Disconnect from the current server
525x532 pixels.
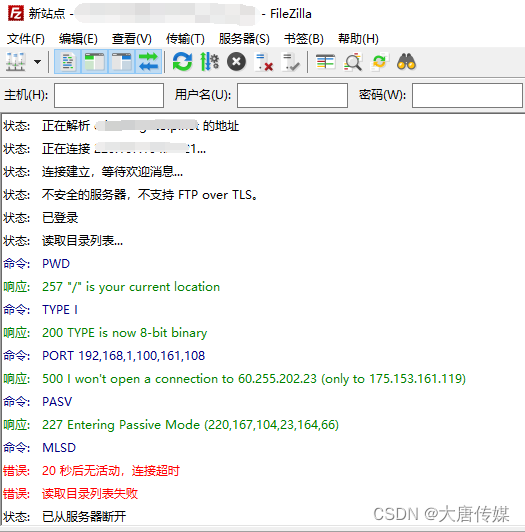coord(264,62)
